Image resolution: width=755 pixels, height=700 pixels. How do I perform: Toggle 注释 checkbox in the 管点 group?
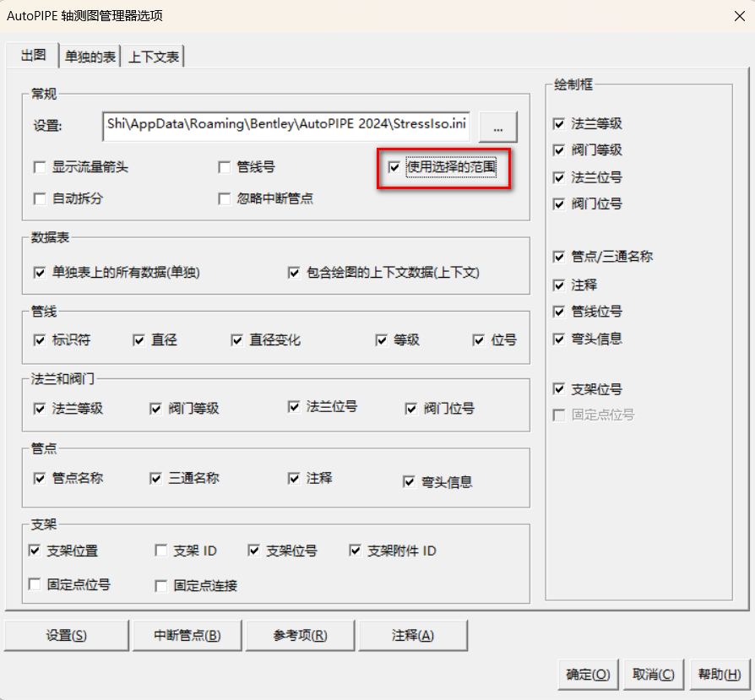294,479
